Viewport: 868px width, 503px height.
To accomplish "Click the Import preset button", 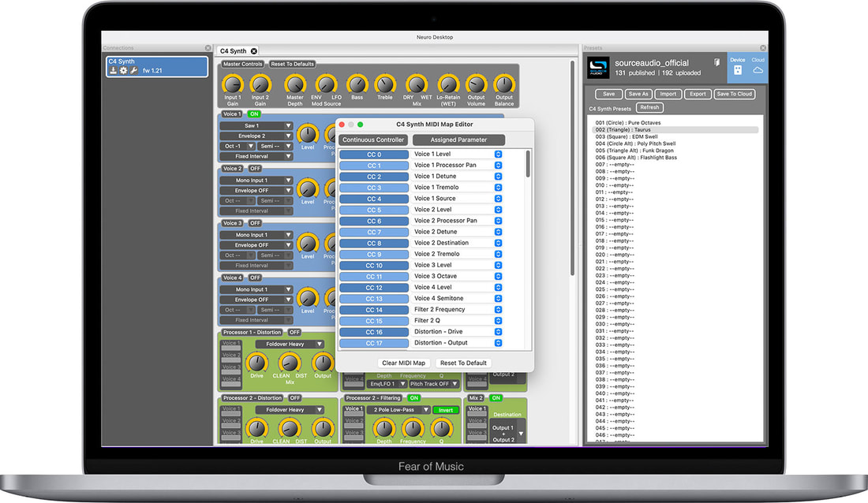I will tap(668, 94).
